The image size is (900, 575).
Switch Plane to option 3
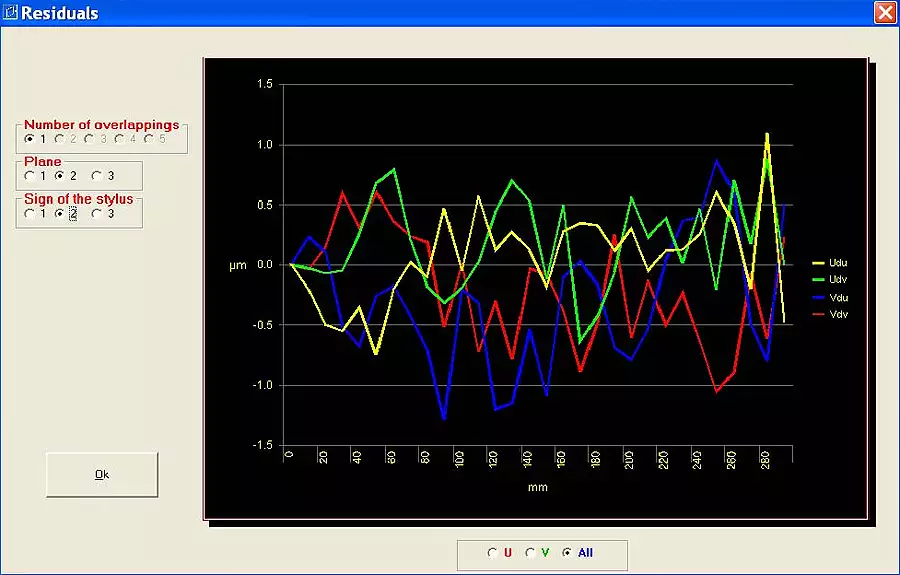click(96, 176)
